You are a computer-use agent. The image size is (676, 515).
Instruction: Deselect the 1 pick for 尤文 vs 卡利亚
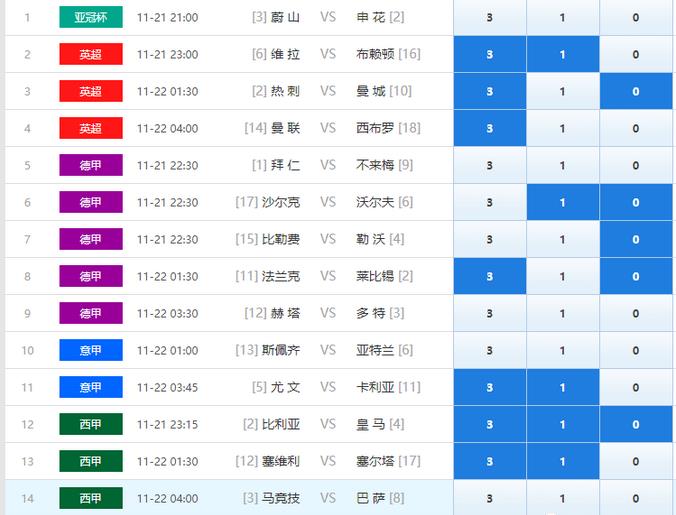(563, 388)
